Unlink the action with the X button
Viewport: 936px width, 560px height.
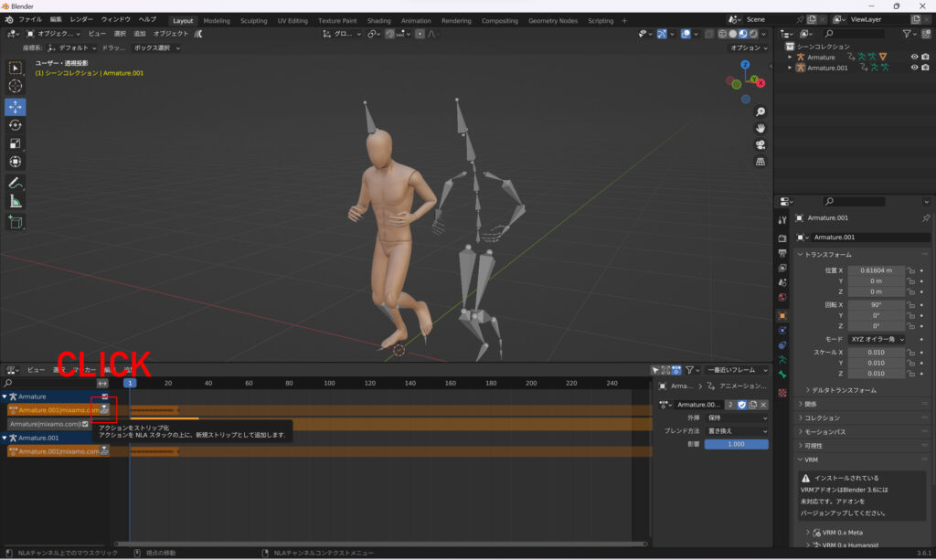point(763,405)
